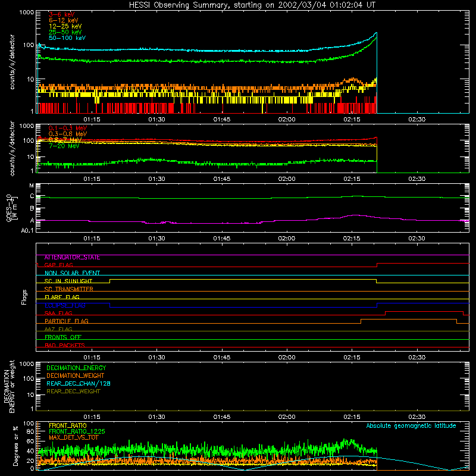
Task: Select the SC_TRANSMITTER flag label
Action: click(68, 289)
